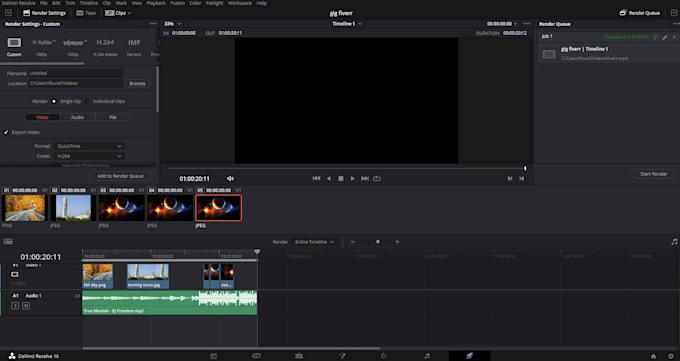Open timeline view options icon
This screenshot has height=361, width=680.
[8, 242]
